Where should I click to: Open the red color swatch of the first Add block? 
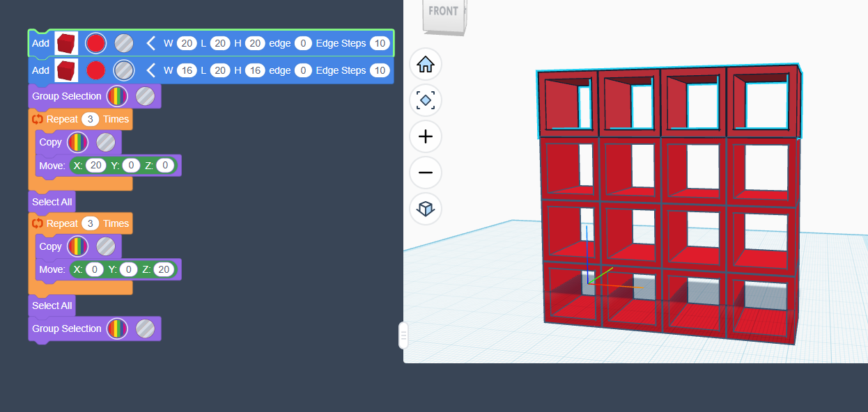click(x=95, y=43)
